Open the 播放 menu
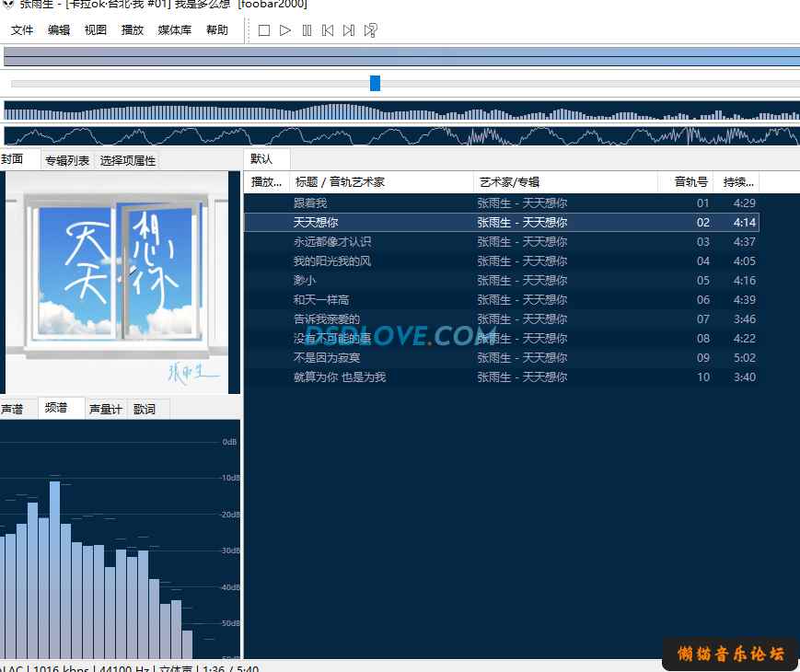This screenshot has height=672, width=800. [x=133, y=30]
